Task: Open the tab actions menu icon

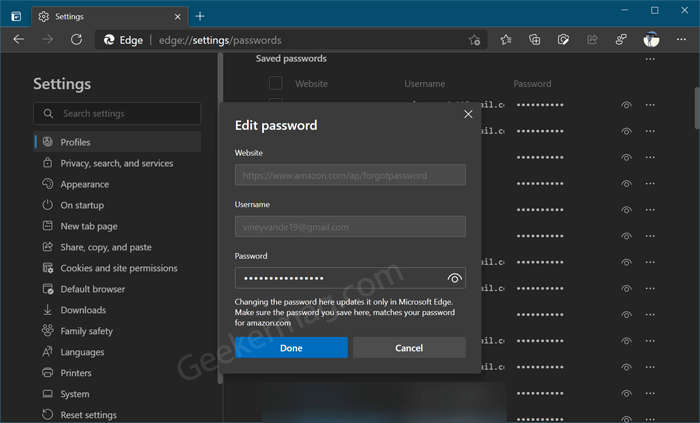Action: 16,17
